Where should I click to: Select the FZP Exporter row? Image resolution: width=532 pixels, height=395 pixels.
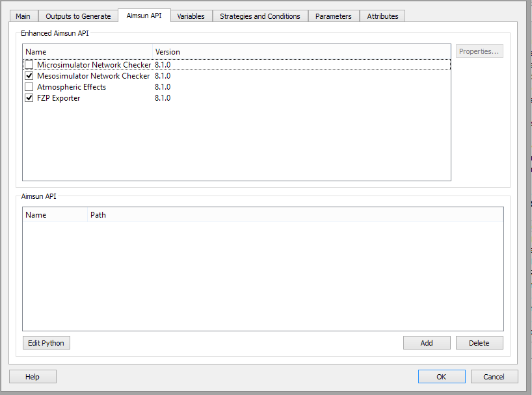78,97
